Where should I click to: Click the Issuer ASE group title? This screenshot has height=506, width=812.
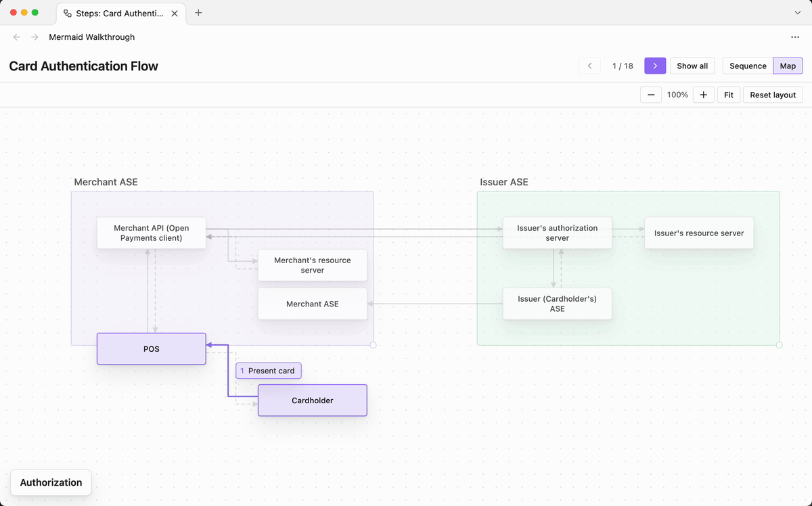pyautogui.click(x=504, y=182)
